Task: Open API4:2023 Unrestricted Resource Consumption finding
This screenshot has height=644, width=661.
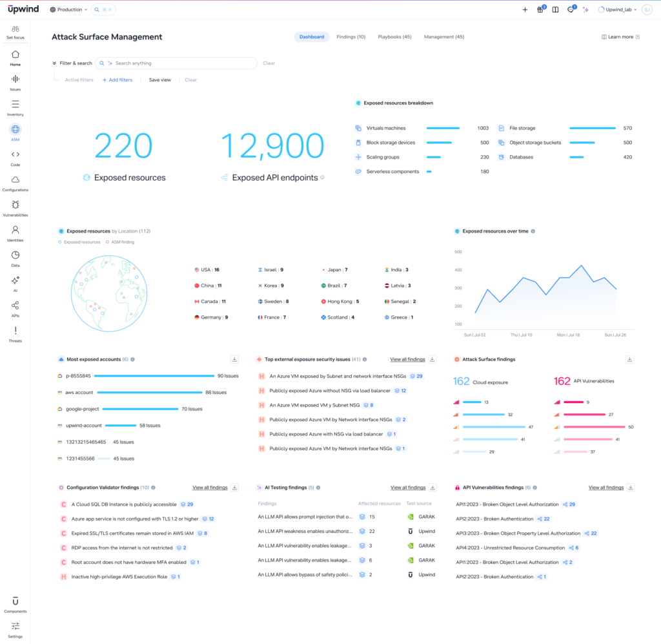Action: click(x=517, y=548)
